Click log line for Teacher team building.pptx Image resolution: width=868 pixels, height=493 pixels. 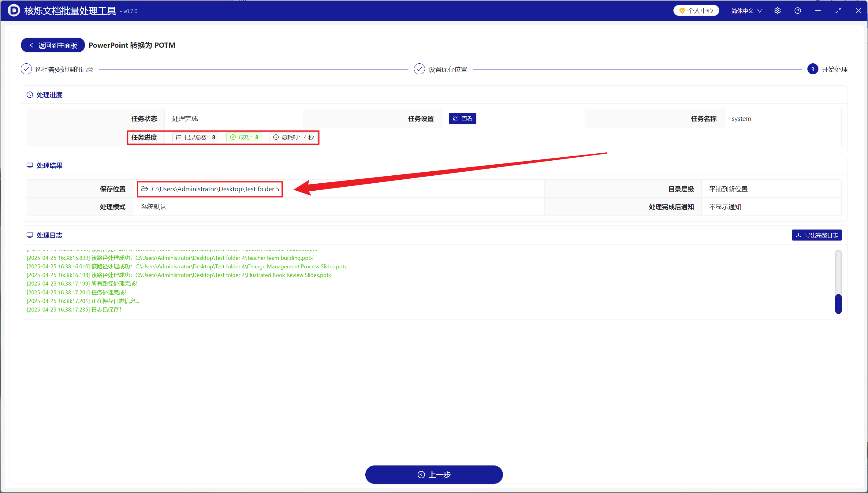pyautogui.click(x=170, y=258)
